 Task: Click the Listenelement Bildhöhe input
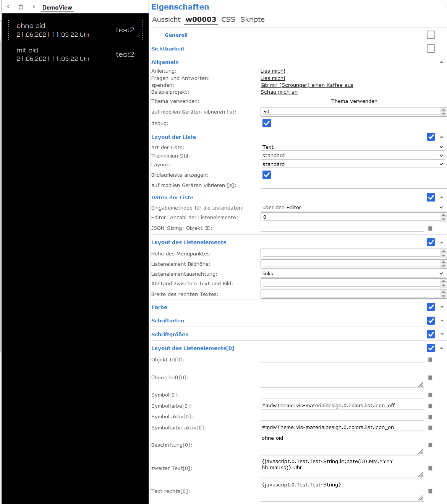350,264
